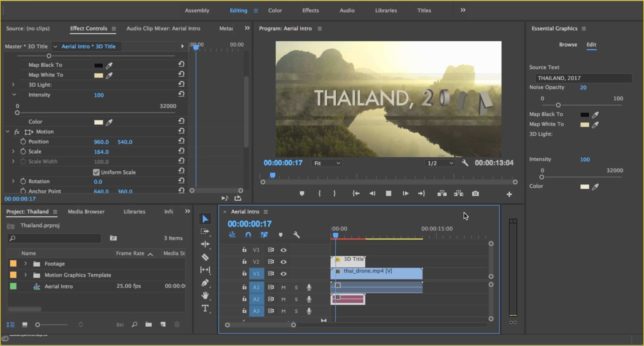Viewport: 644px width, 346px height.
Task: Select the Track Select Forward tool
Action: coord(204,231)
